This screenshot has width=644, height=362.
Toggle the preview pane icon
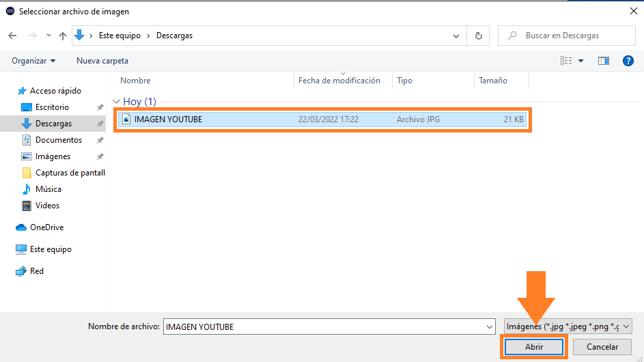603,61
